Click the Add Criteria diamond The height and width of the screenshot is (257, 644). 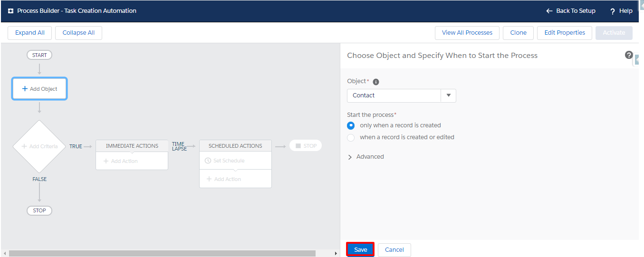[x=39, y=146]
